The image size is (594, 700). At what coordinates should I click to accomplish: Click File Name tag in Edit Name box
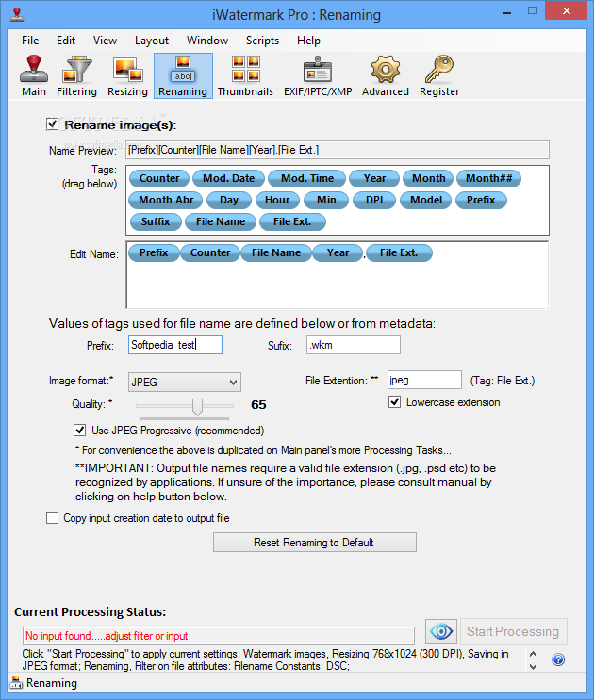pyautogui.click(x=276, y=252)
